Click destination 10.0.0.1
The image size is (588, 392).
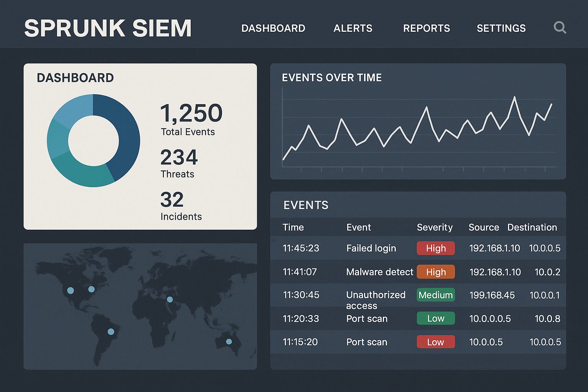[545, 295]
